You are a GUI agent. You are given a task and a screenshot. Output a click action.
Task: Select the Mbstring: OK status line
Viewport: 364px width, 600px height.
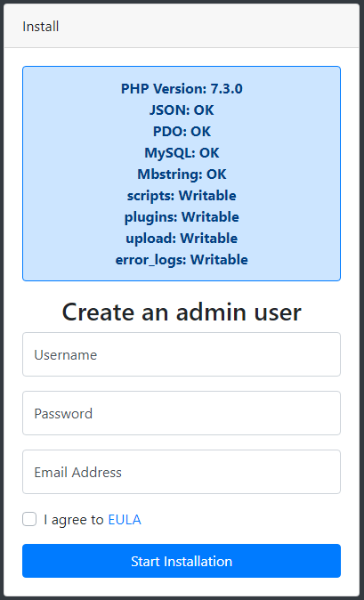182,174
